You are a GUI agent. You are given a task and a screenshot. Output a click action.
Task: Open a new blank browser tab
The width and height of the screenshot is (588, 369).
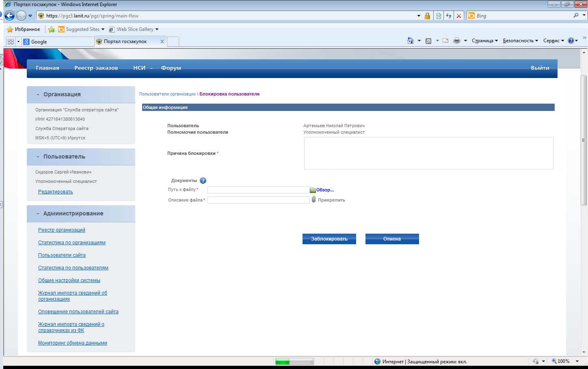(173, 41)
